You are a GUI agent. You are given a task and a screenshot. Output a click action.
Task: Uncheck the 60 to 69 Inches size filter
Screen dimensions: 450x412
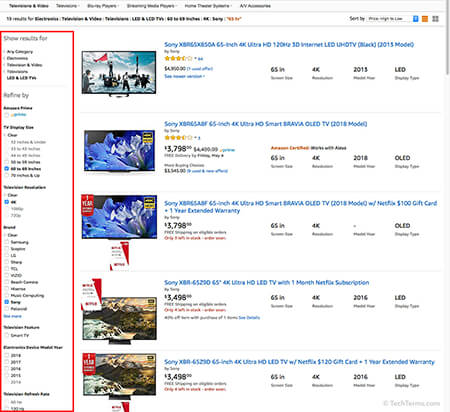pyautogui.click(x=7, y=169)
